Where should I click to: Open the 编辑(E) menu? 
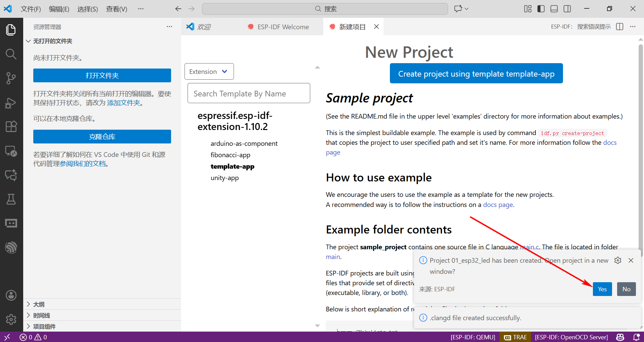[59, 9]
